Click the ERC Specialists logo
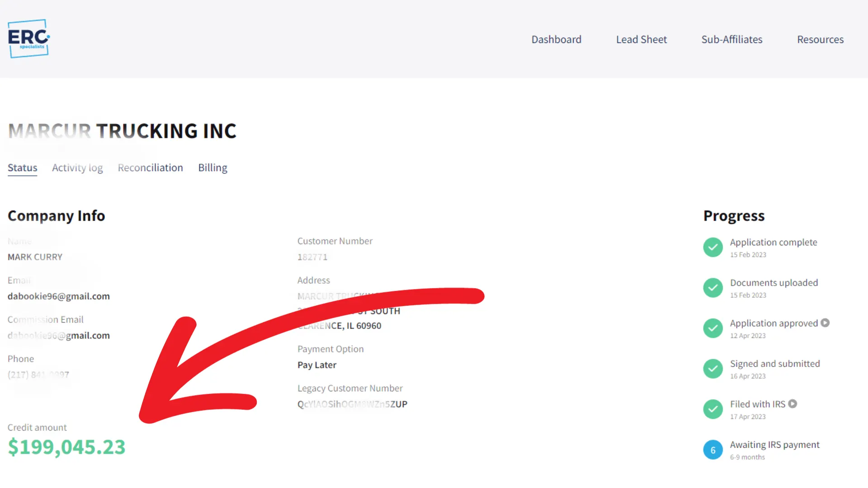The width and height of the screenshot is (868, 488). 28,39
